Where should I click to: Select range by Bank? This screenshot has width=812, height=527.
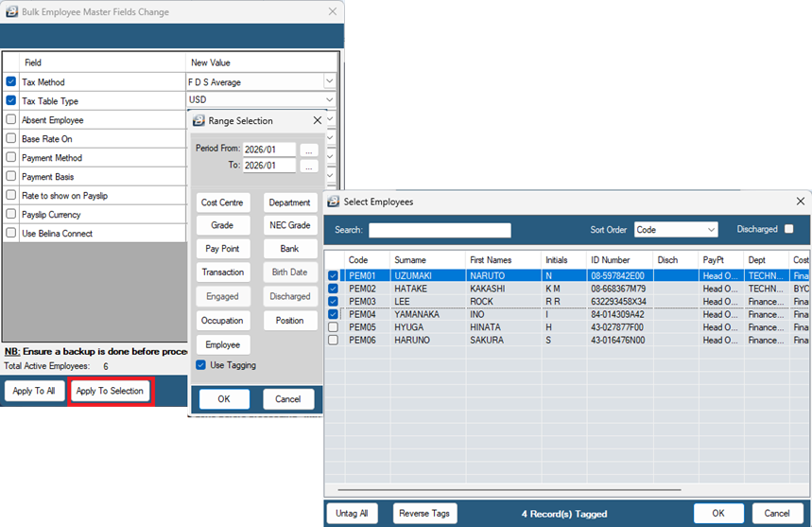pos(290,249)
